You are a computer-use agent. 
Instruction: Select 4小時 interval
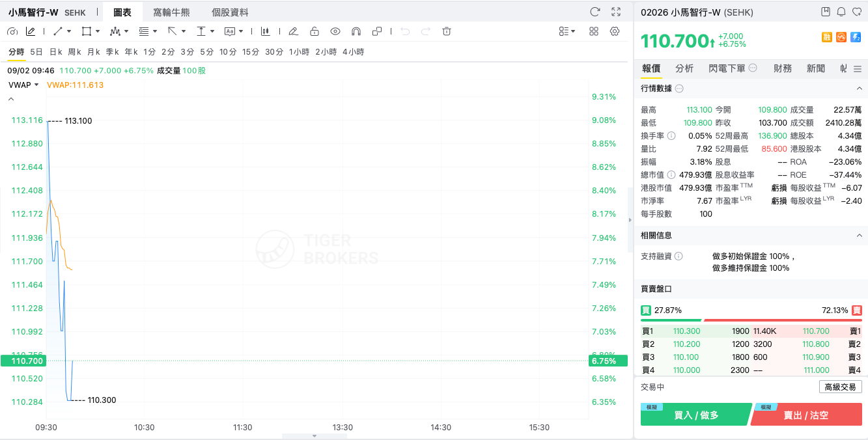click(x=354, y=52)
